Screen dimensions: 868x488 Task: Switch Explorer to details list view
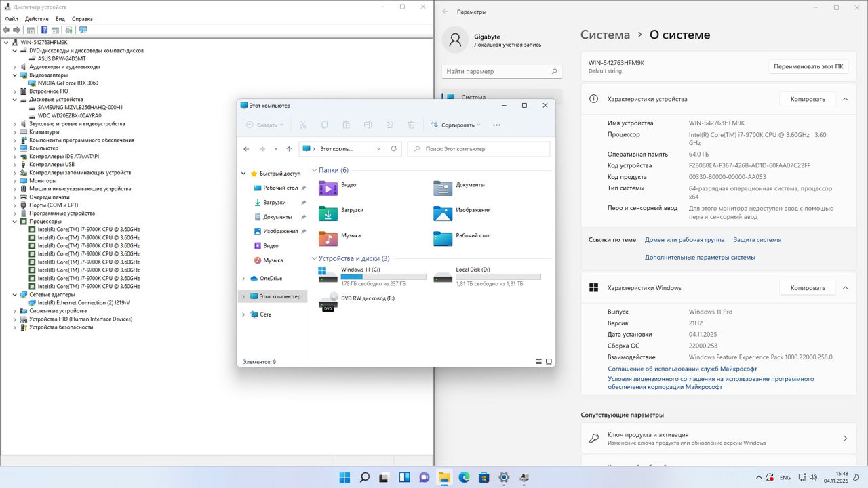[539, 362]
